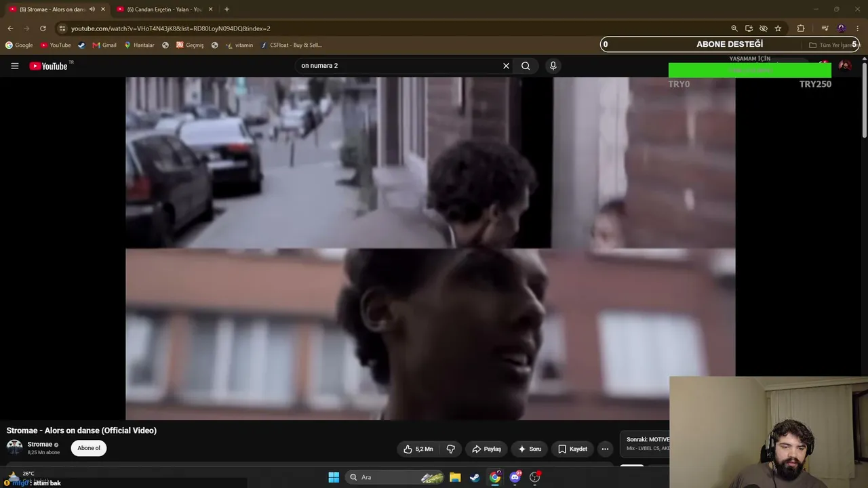868x488 pixels.
Task: Mute the Stromae tab audio
Action: pyautogui.click(x=92, y=9)
